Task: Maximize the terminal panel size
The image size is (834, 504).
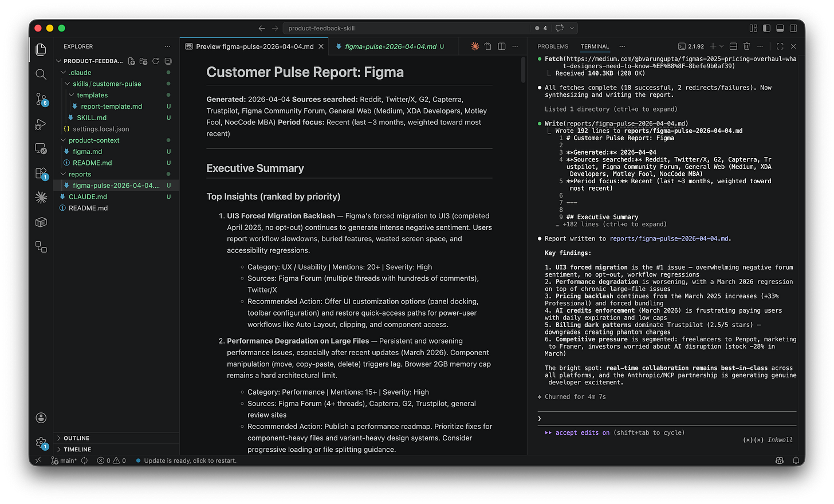Action: [x=780, y=46]
